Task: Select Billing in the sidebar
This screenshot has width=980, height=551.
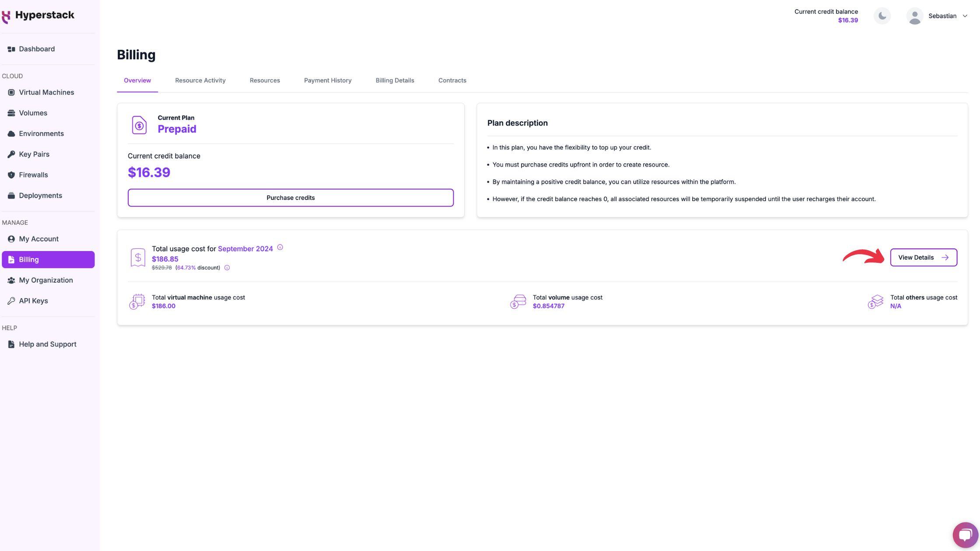Action: pos(48,260)
